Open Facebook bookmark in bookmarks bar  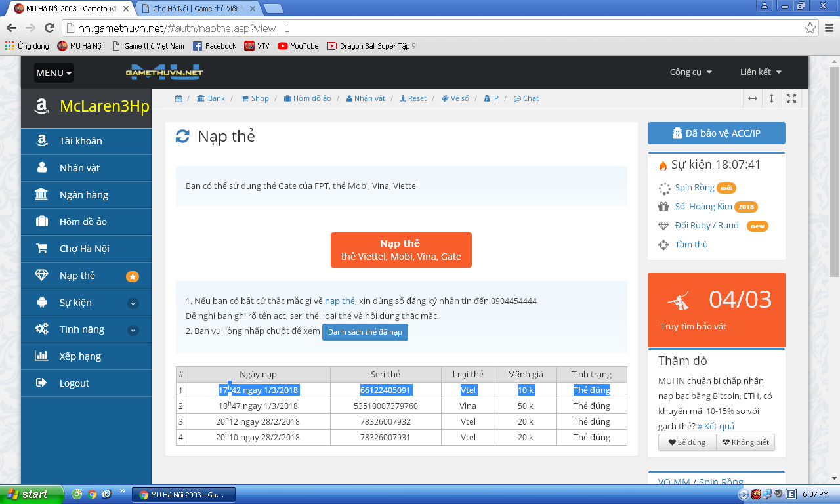click(214, 46)
